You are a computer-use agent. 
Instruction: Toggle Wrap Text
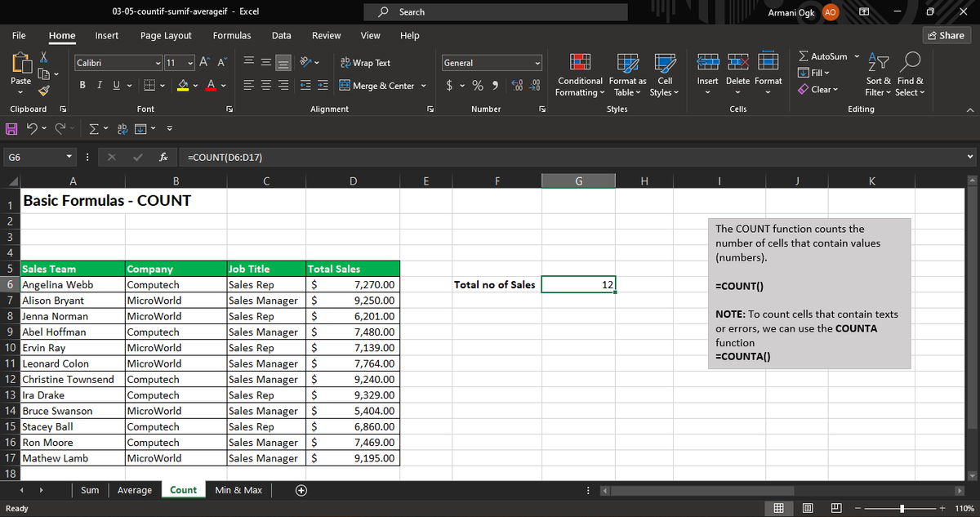click(x=365, y=63)
